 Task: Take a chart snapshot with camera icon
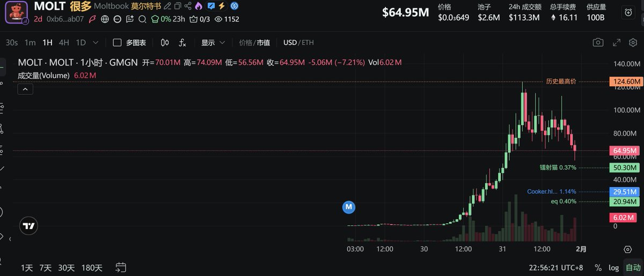click(597, 42)
